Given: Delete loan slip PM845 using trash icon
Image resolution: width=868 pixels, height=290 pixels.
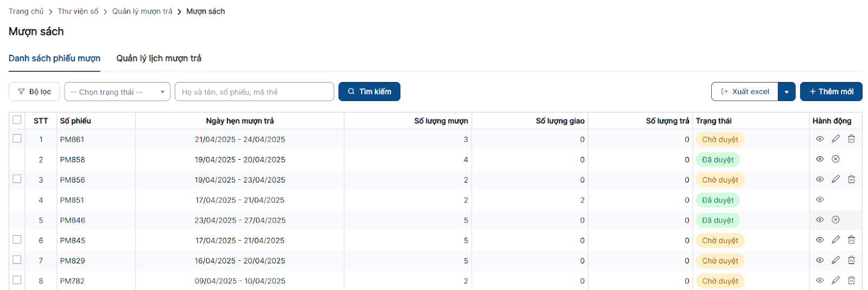Looking at the screenshot, I should [x=851, y=240].
